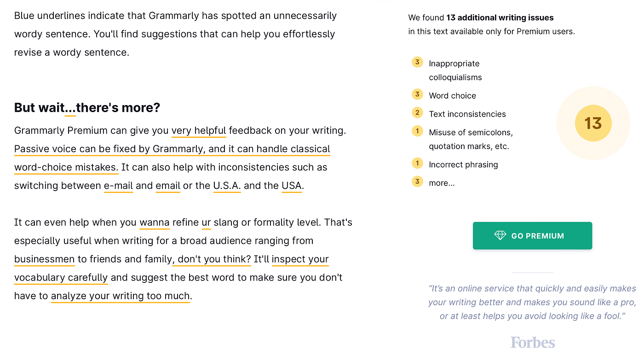The image size is (644, 356).
Task: Expand the "more..." issues list
Action: pos(442,183)
